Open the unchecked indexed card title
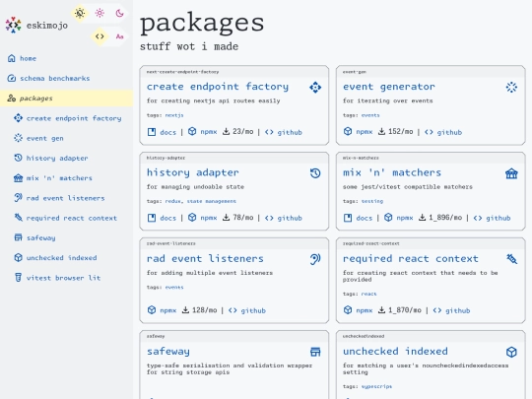532x399 pixels. coord(395,351)
